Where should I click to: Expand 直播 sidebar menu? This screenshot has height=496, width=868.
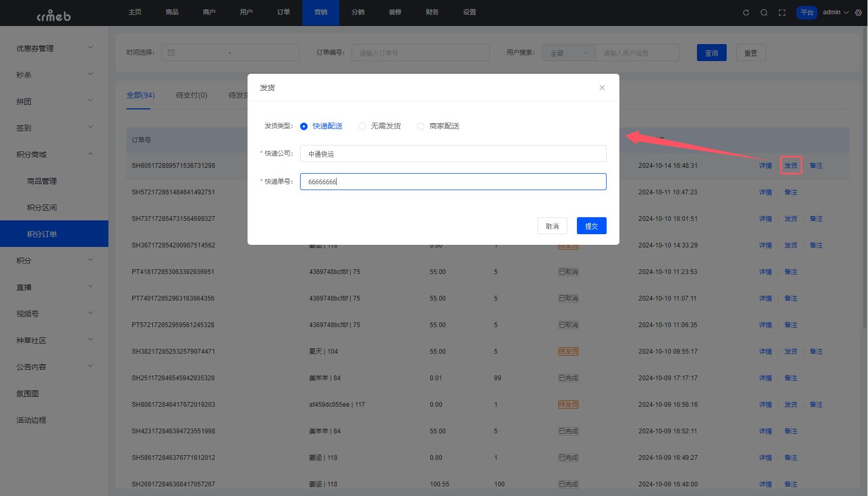click(54, 287)
